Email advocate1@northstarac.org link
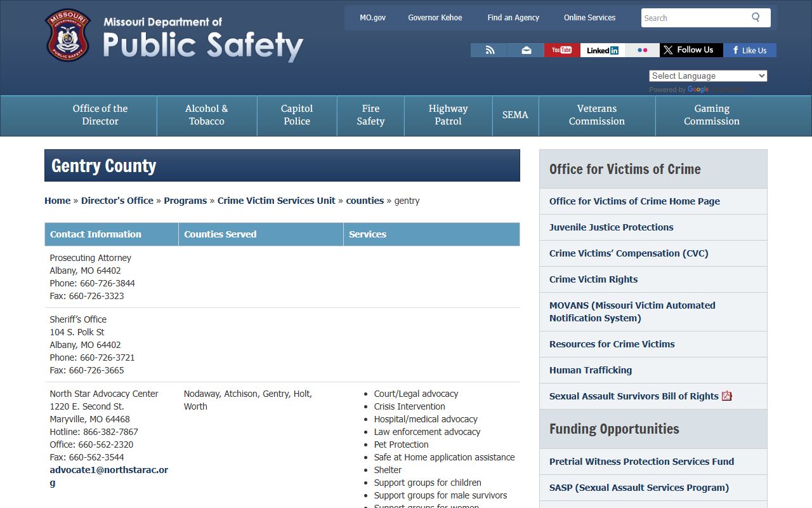This screenshot has width=812, height=508. [109, 476]
